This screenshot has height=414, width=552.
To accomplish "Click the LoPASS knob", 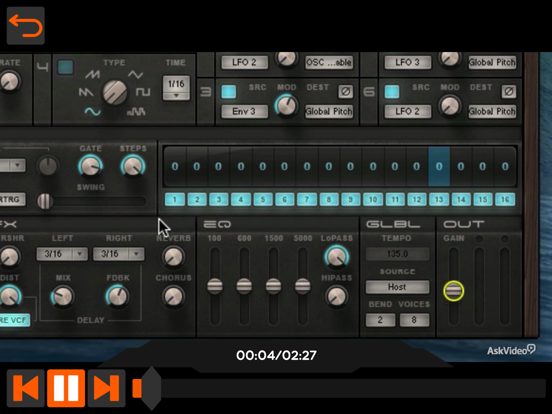I will click(x=337, y=257).
